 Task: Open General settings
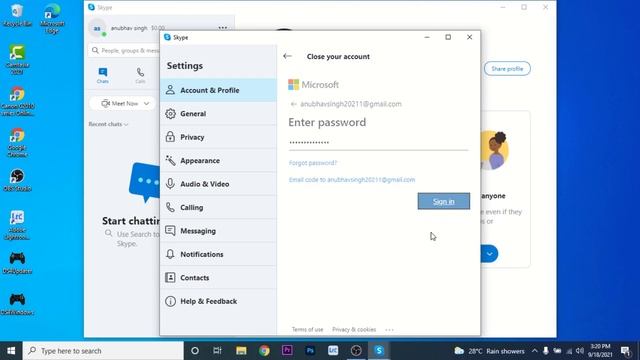218,113
